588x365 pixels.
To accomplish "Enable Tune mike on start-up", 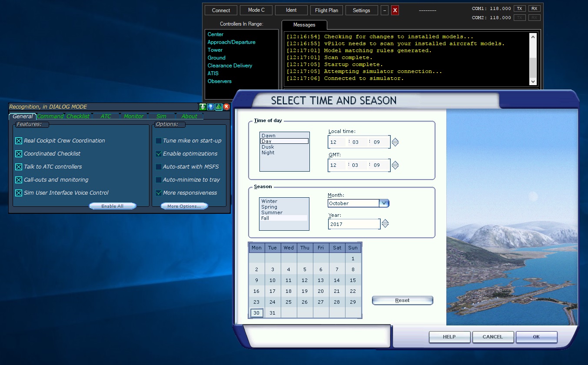I will [x=159, y=141].
